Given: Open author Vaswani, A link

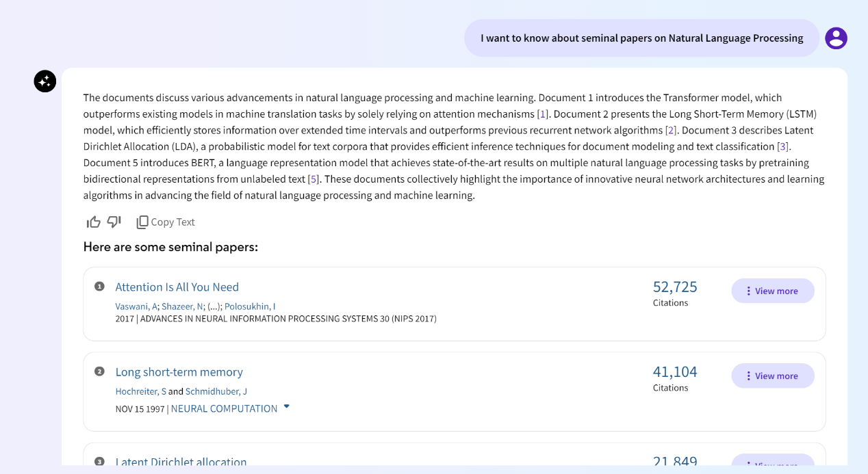Looking at the screenshot, I should (136, 306).
